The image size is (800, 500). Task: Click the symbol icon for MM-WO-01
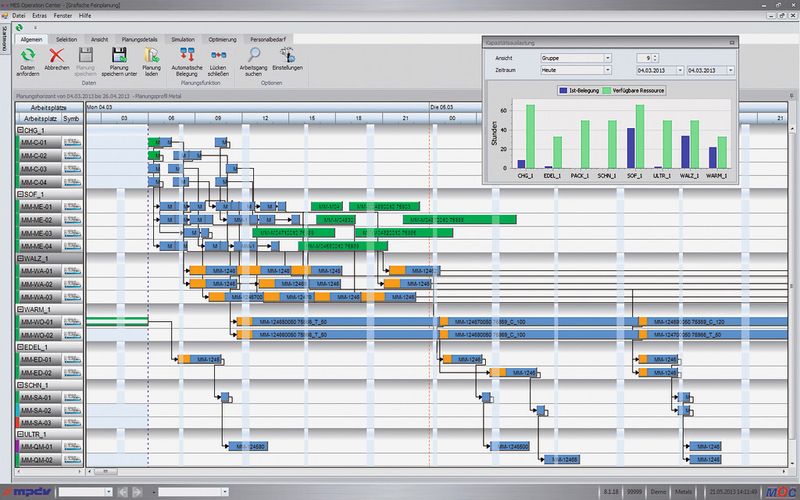72,322
